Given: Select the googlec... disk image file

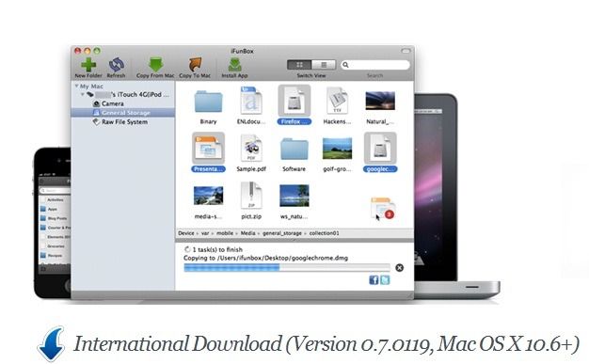Looking at the screenshot, I should tap(380, 148).
